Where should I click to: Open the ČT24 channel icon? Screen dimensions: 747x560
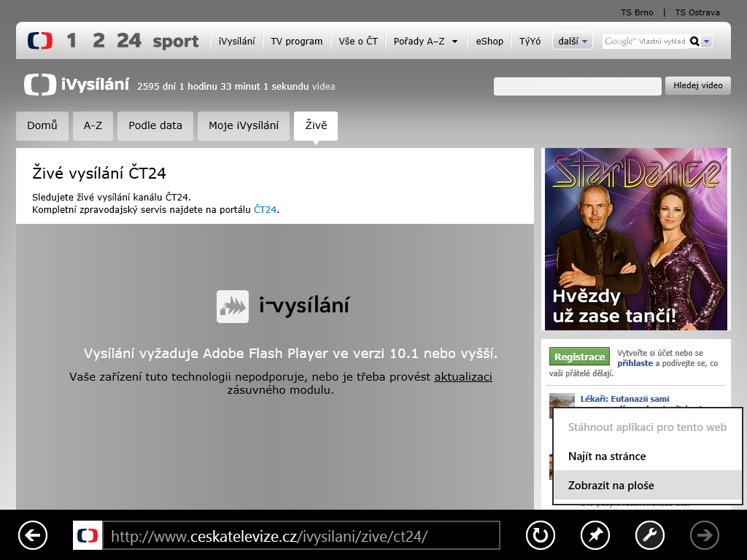point(129,41)
